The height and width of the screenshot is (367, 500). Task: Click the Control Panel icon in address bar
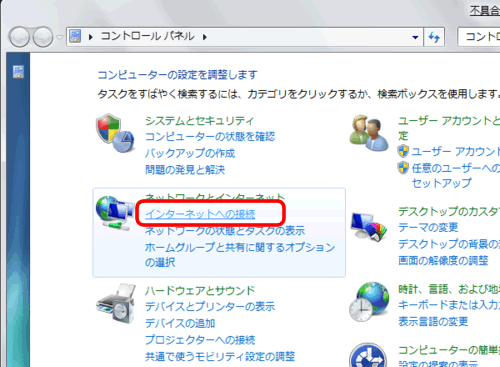click(75, 36)
